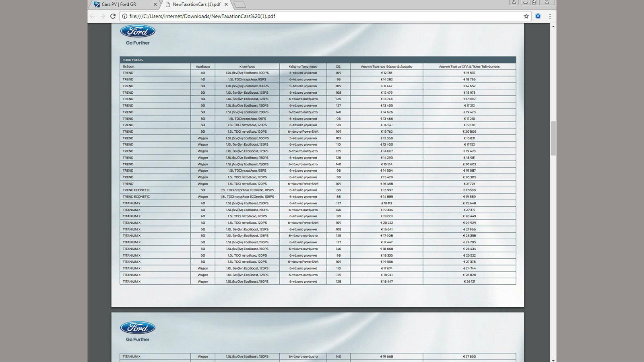The height and width of the screenshot is (362, 644).
Task: Select the pre-tax price € 11 447
Action: 386,86
